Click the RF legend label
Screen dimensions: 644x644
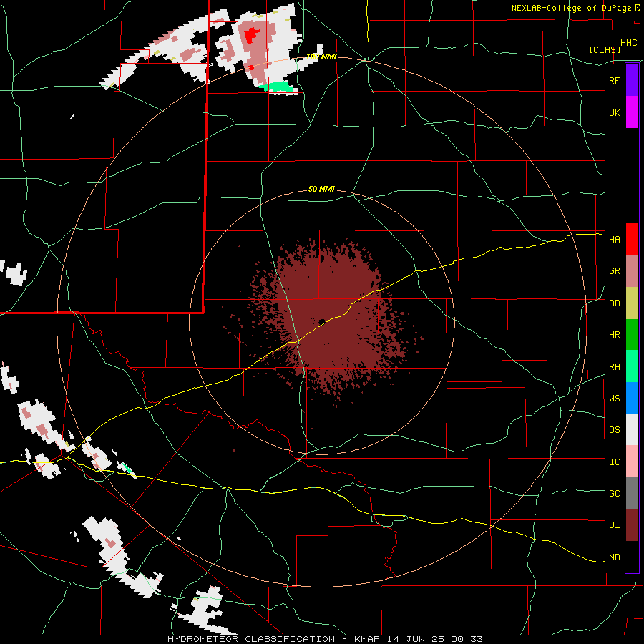pyautogui.click(x=614, y=80)
